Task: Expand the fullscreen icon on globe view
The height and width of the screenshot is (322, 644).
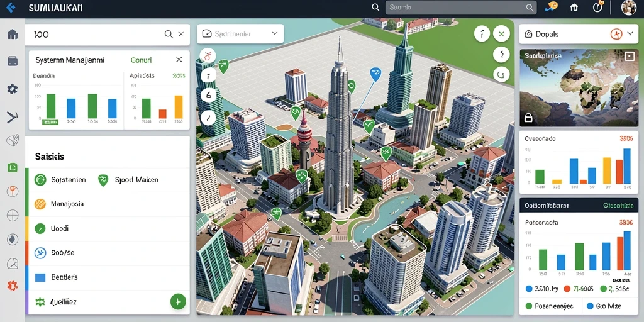Action: click(629, 56)
